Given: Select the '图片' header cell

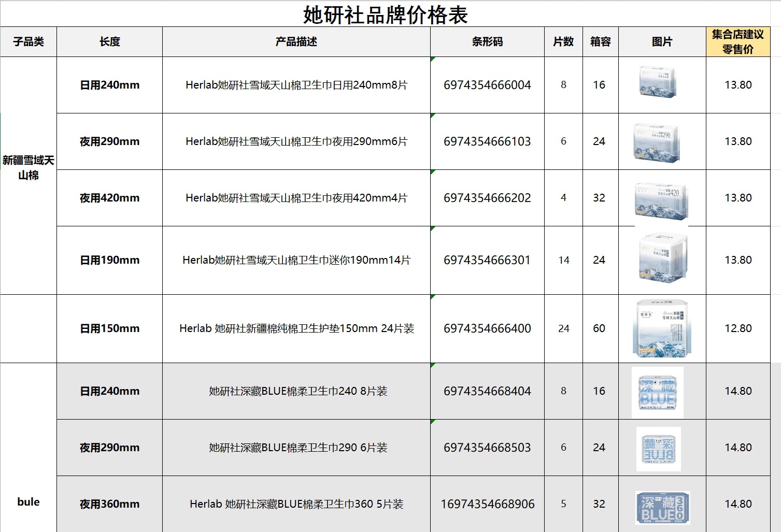Looking at the screenshot, I should pyautogui.click(x=662, y=41).
